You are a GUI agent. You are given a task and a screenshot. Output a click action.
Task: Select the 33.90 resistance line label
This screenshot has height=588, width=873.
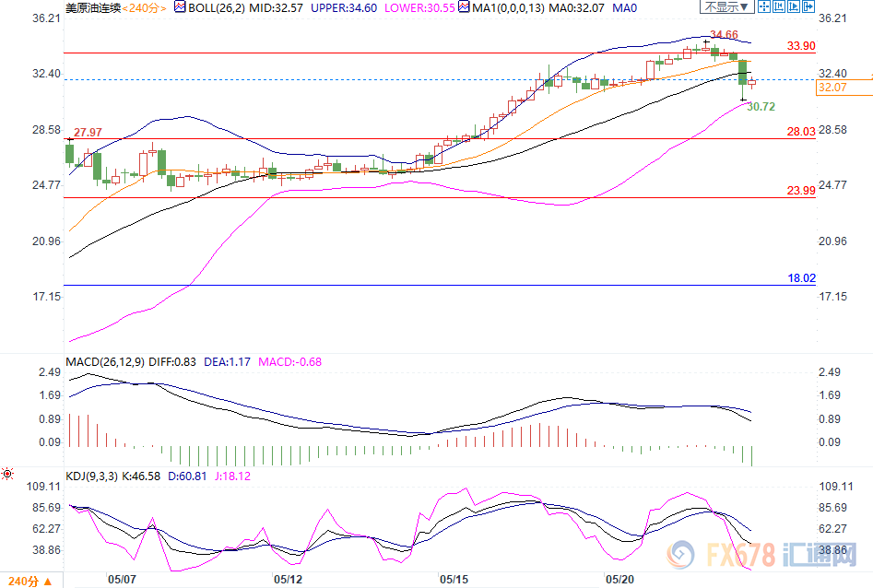[801, 46]
